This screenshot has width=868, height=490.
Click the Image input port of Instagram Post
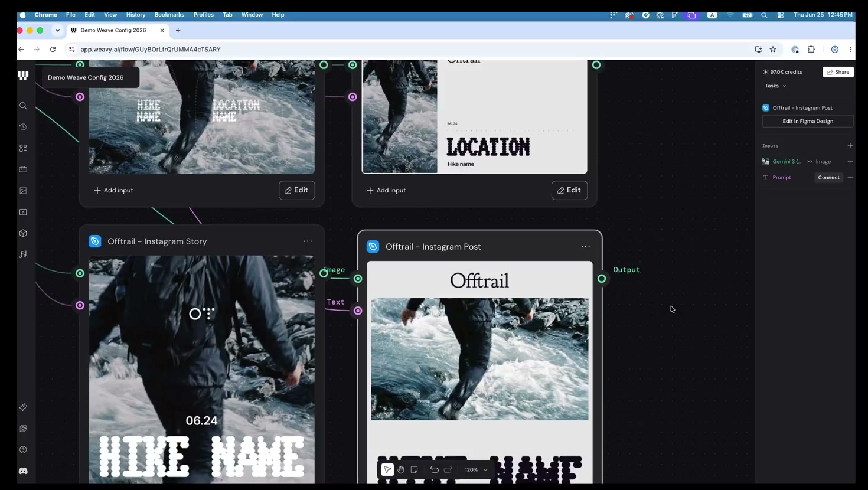[358, 279]
